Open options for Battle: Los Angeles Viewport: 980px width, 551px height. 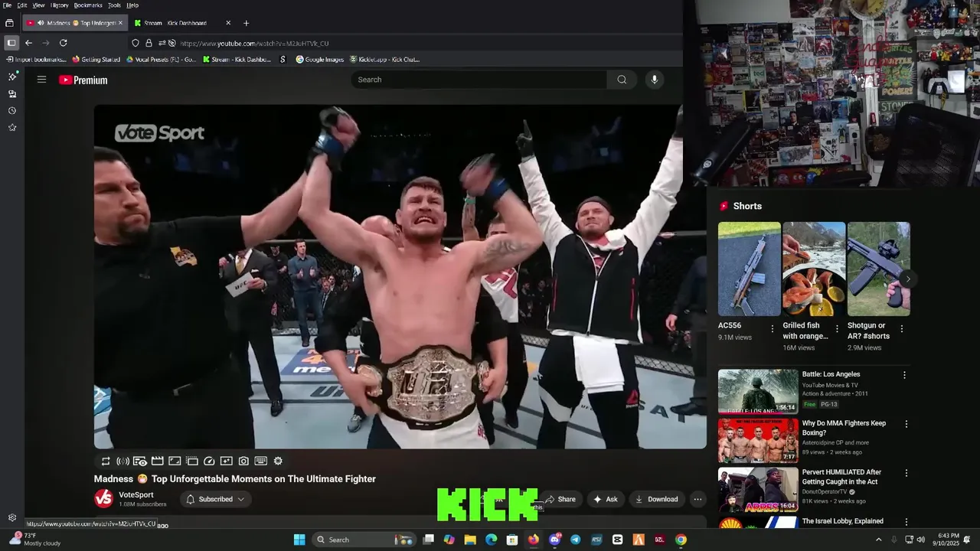(x=904, y=375)
